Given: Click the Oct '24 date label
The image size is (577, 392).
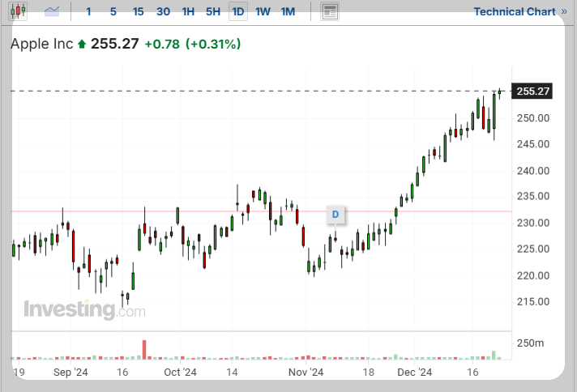Looking at the screenshot, I should click(x=180, y=373).
